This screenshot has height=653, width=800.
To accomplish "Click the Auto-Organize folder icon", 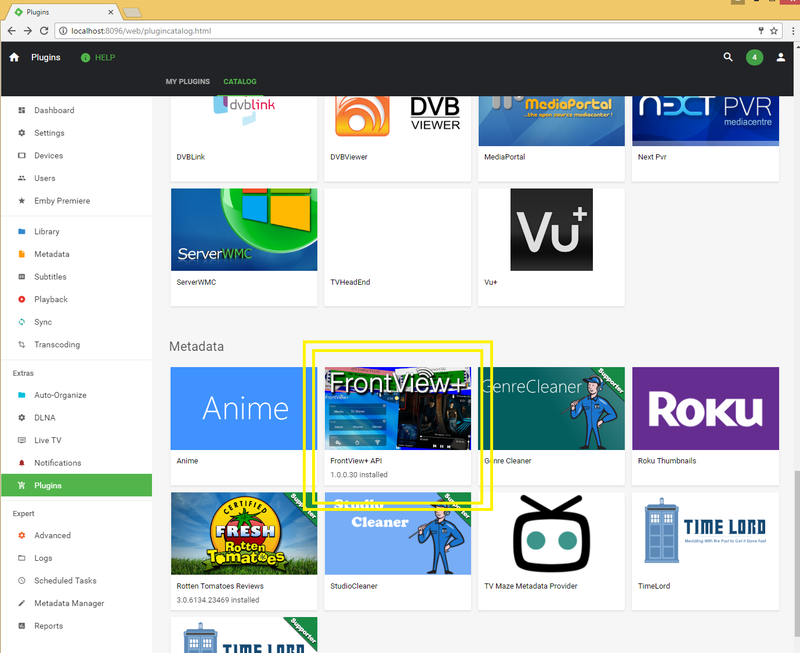I will (x=21, y=395).
